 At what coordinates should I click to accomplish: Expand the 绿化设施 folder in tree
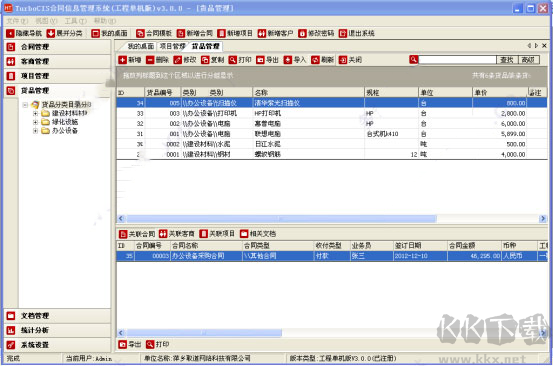coord(35,122)
